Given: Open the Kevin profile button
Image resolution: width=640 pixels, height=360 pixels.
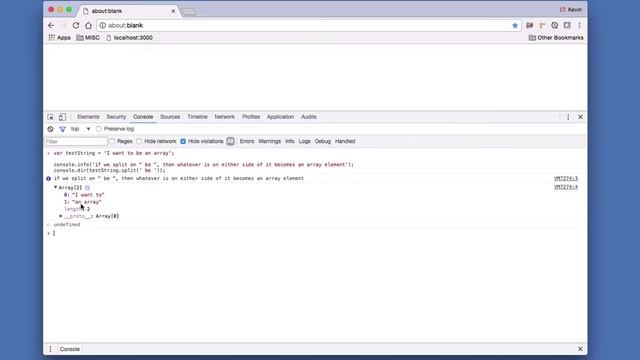Looking at the screenshot, I should coord(571,9).
